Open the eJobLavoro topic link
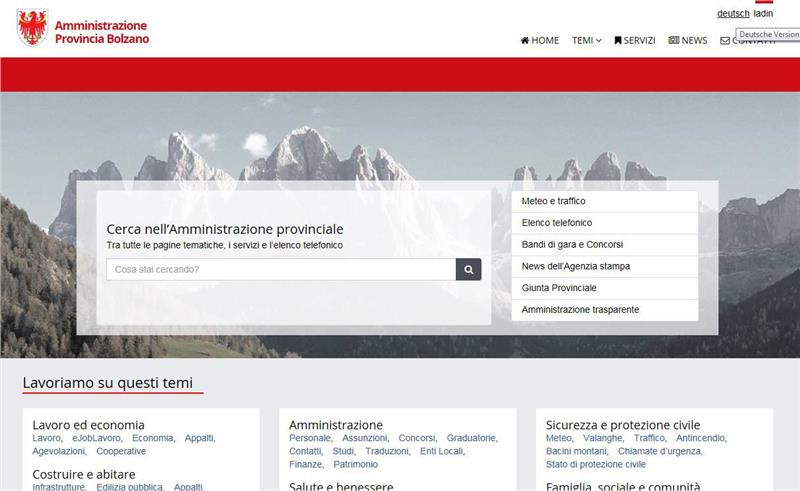The image size is (800, 491). click(96, 438)
